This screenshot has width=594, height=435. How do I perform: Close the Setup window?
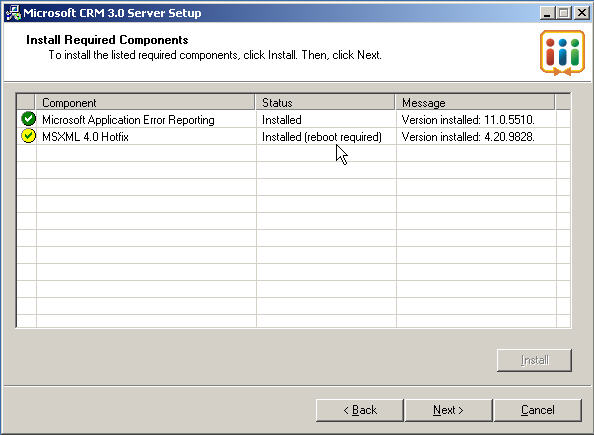click(x=581, y=13)
